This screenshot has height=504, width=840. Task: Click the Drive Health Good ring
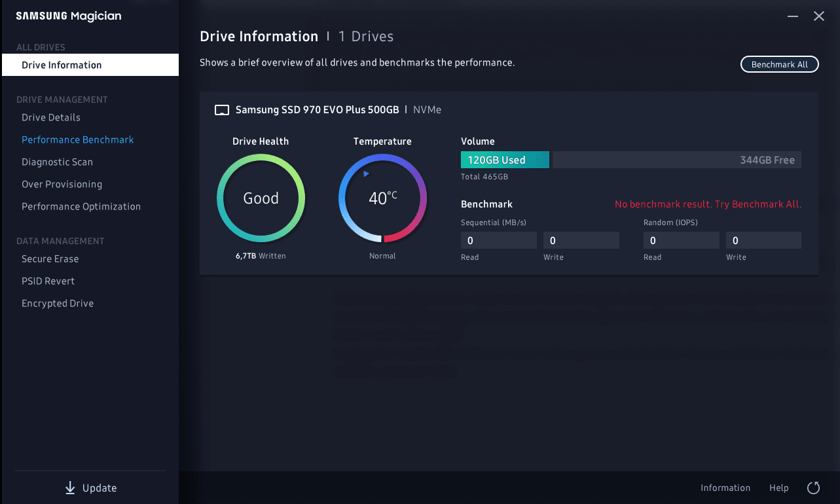click(x=261, y=198)
